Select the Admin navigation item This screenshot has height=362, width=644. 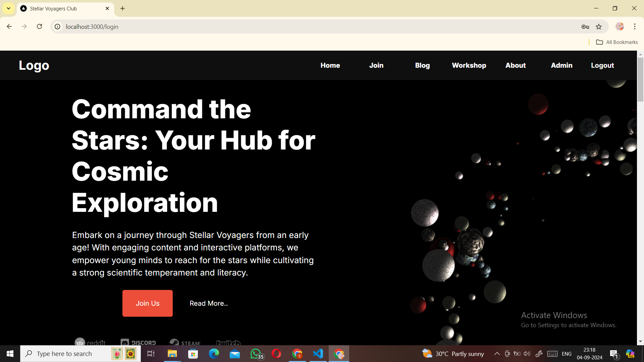[x=561, y=65]
